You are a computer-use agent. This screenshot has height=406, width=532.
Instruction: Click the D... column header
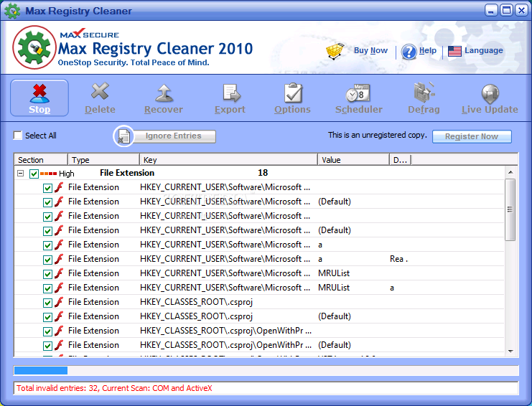coord(400,160)
